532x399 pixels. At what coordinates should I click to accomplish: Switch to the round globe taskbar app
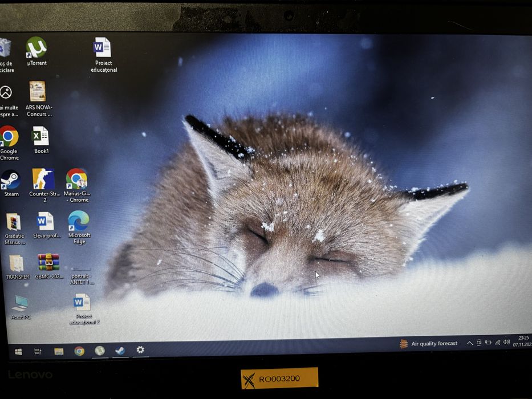[x=100, y=351]
